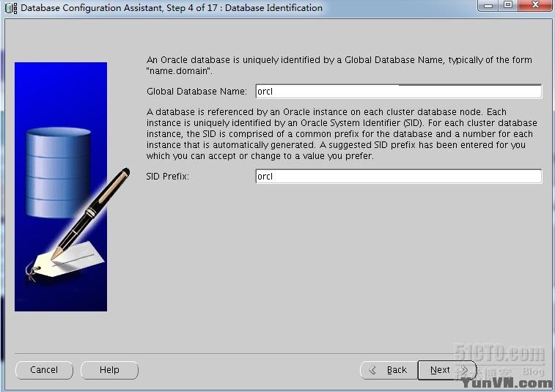Click the Database Configuration Assistant title icon
This screenshot has width=555, height=392.
tap(10, 8)
